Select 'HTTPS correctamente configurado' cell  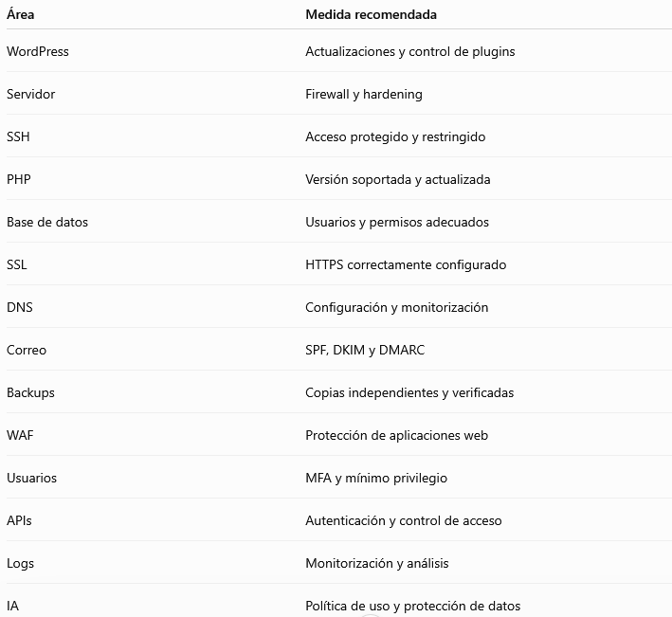pyautogui.click(x=406, y=264)
